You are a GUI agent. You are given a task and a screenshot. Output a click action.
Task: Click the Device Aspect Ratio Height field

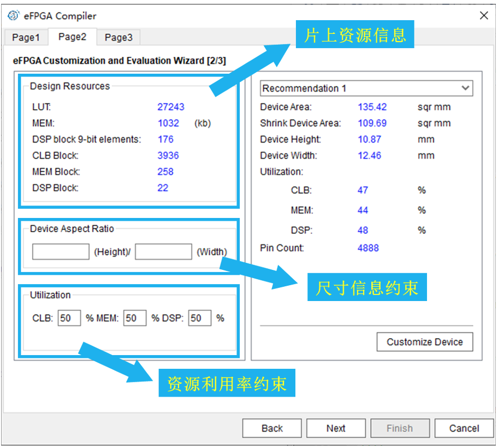[61, 252]
